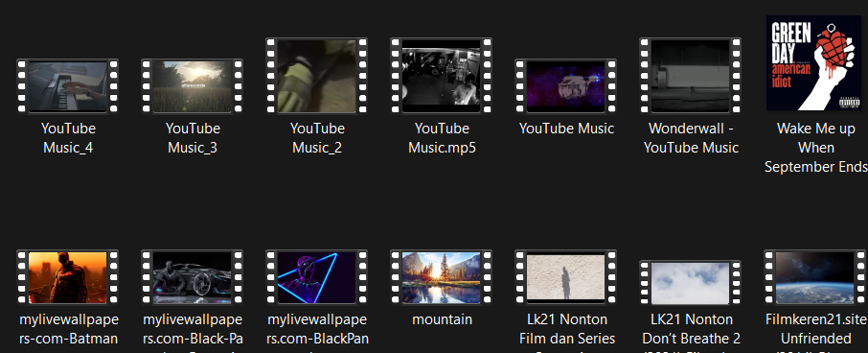Select the mountain video thumbnail
868x353 pixels.
pyautogui.click(x=442, y=277)
